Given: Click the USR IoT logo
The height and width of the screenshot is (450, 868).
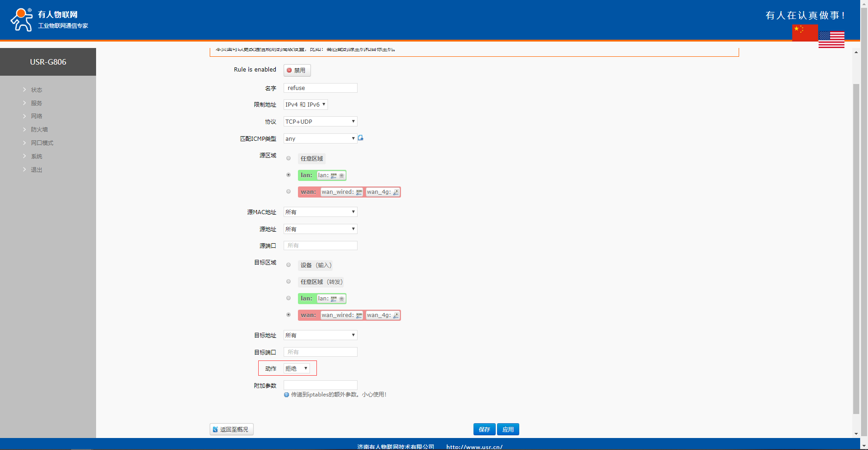Looking at the screenshot, I should click(x=22, y=19).
